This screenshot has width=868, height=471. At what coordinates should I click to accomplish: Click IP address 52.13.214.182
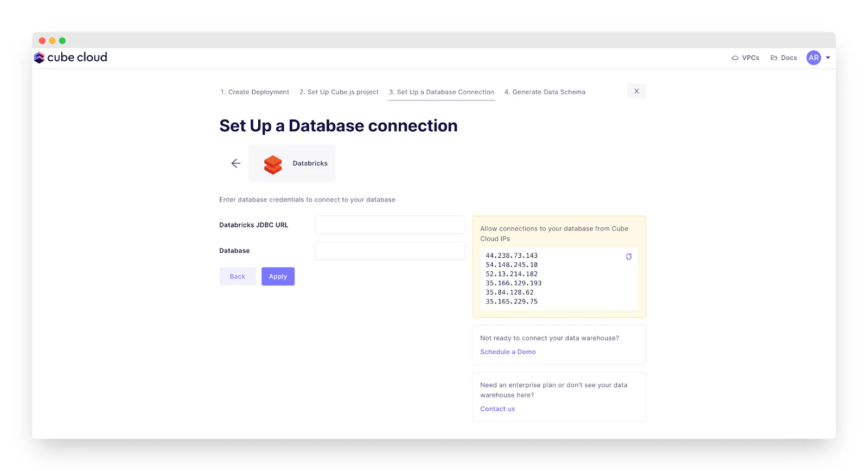pyautogui.click(x=512, y=274)
